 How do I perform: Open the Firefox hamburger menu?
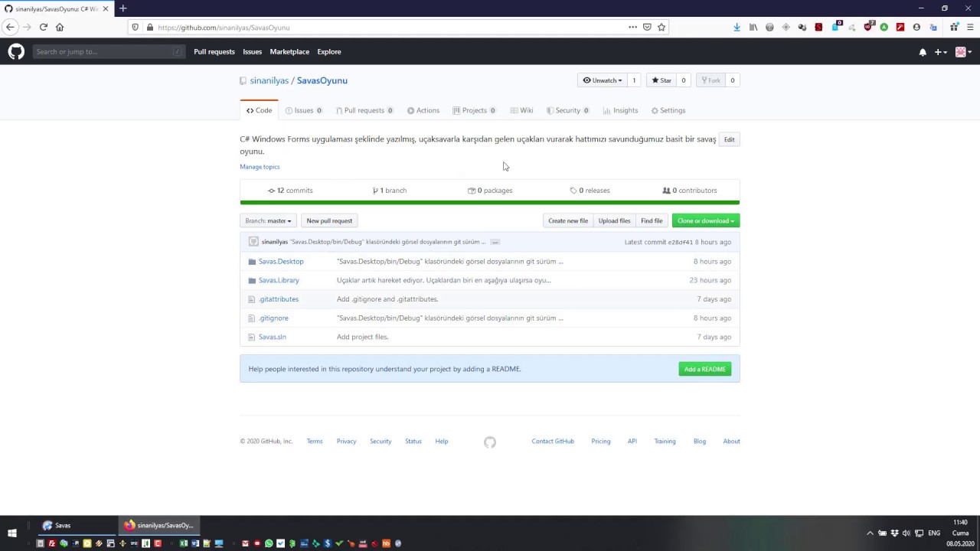969,27
